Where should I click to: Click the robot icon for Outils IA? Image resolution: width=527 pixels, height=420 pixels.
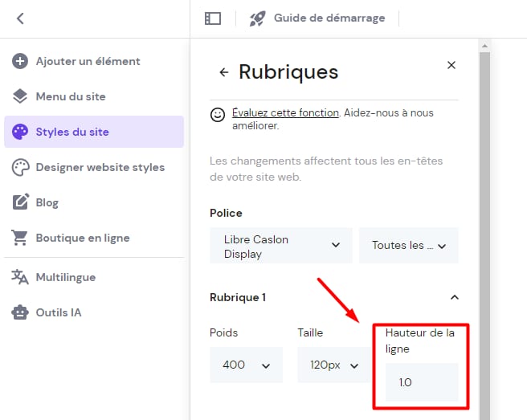(x=20, y=312)
